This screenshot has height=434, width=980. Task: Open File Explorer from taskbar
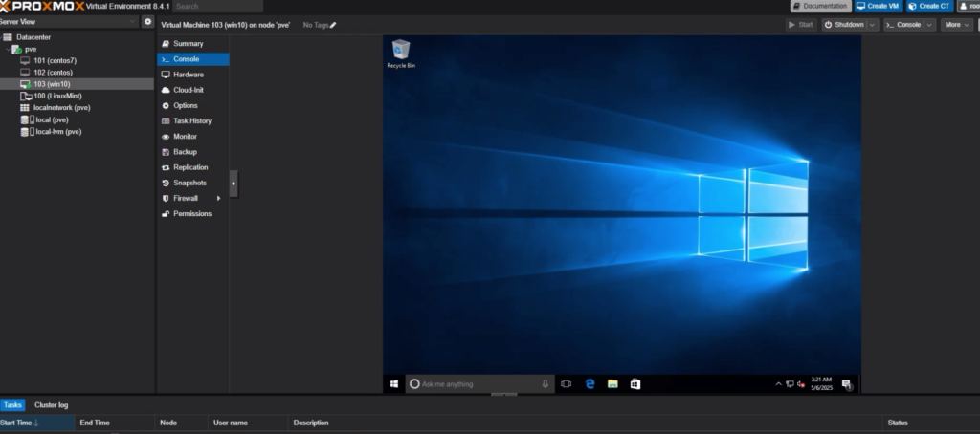coord(612,384)
